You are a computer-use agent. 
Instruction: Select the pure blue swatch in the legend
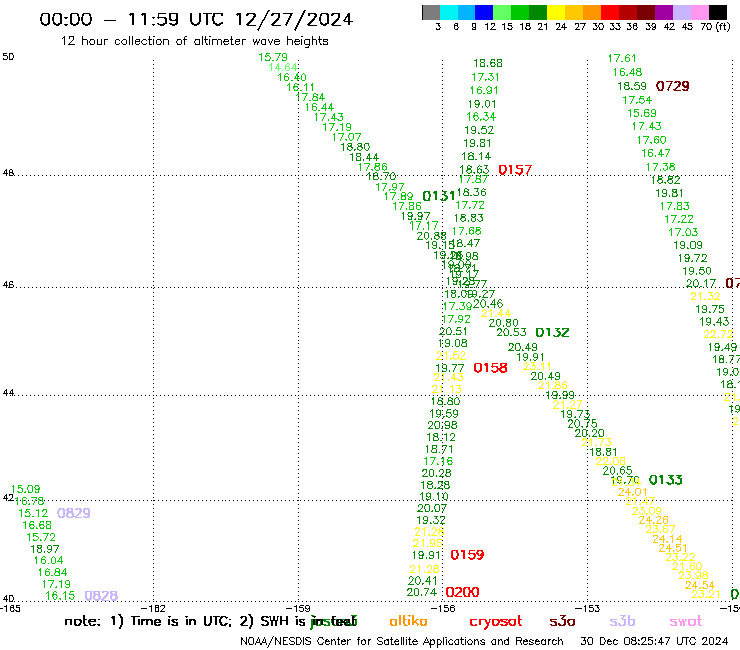[484, 12]
